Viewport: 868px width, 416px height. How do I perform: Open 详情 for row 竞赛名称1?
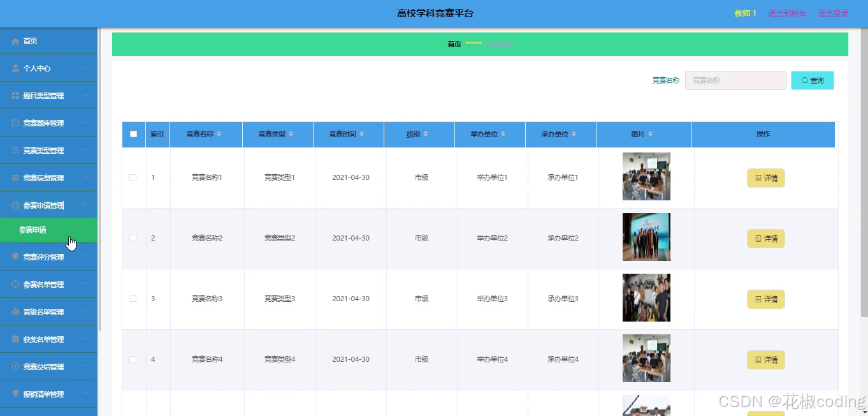766,178
